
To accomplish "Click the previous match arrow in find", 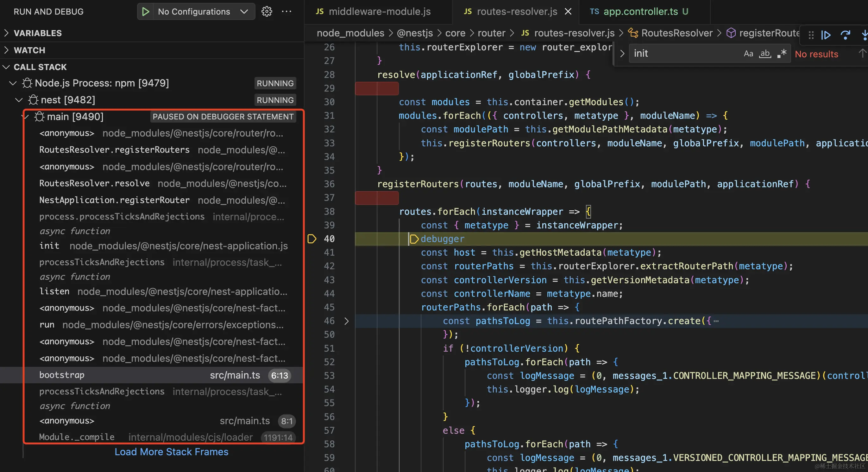I will pyautogui.click(x=862, y=53).
